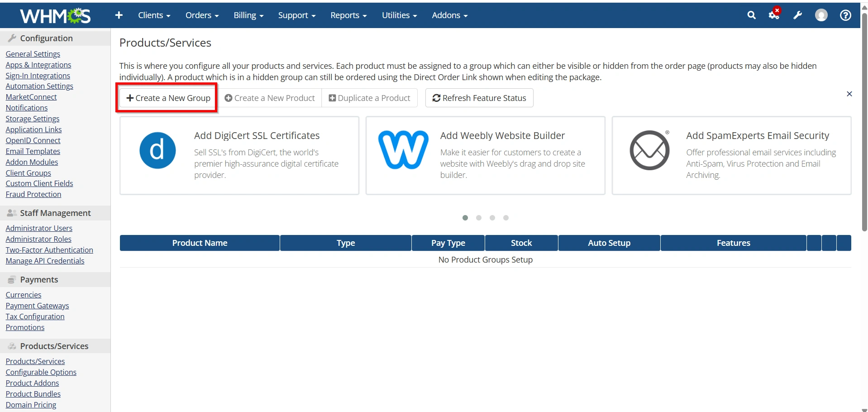Select the second carousel dot
The width and height of the screenshot is (868, 412).
478,218
